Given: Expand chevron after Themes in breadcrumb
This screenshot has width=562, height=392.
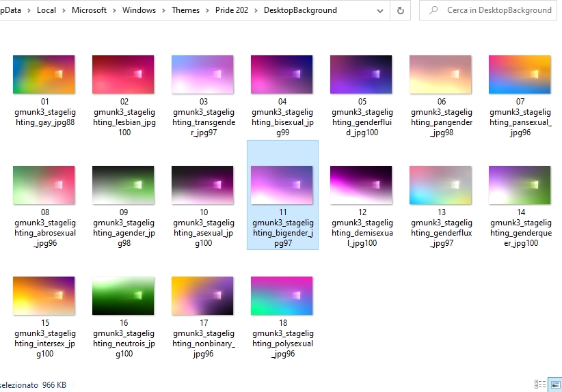Looking at the screenshot, I should (x=207, y=11).
